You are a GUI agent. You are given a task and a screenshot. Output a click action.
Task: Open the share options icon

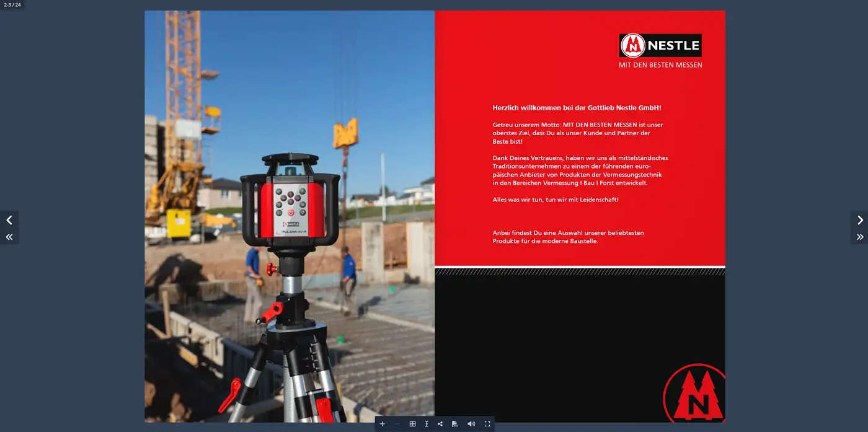440,424
